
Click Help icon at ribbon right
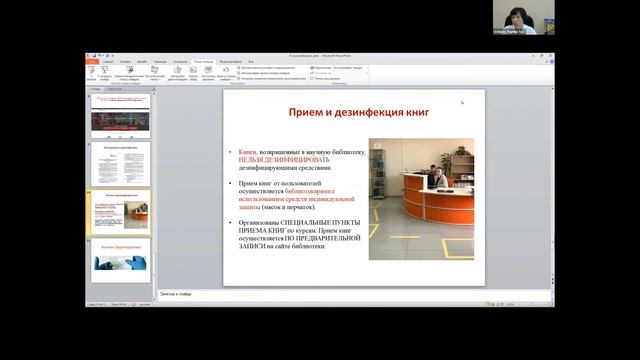[551, 62]
